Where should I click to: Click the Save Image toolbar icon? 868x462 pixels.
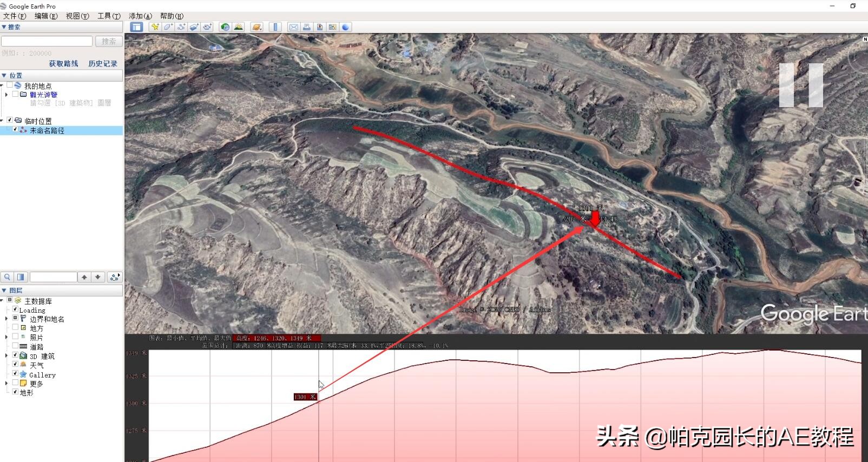pos(320,27)
